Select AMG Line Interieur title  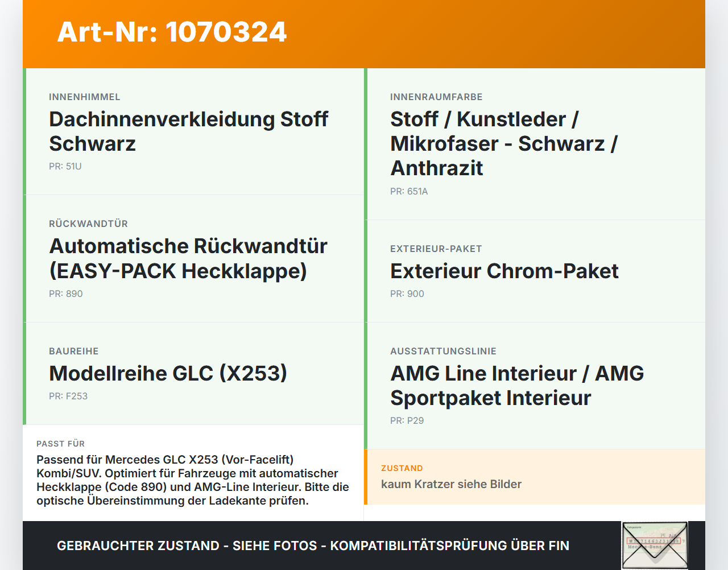tap(517, 386)
